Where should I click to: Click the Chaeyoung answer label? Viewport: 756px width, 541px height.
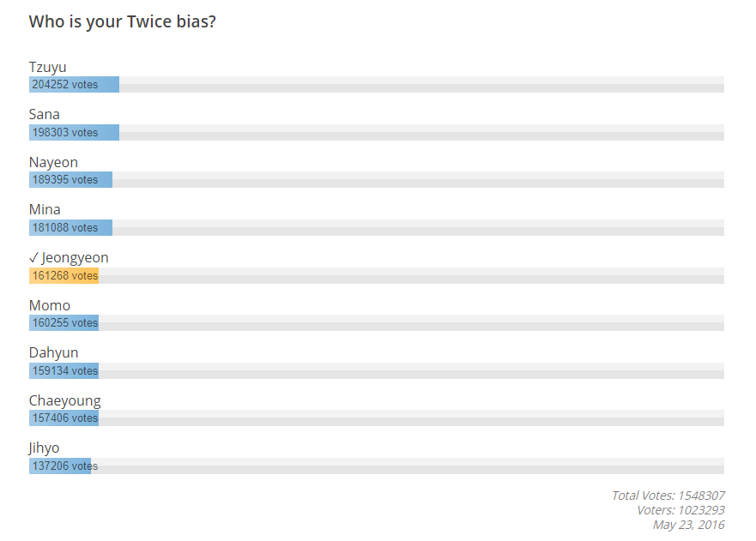click(x=64, y=401)
